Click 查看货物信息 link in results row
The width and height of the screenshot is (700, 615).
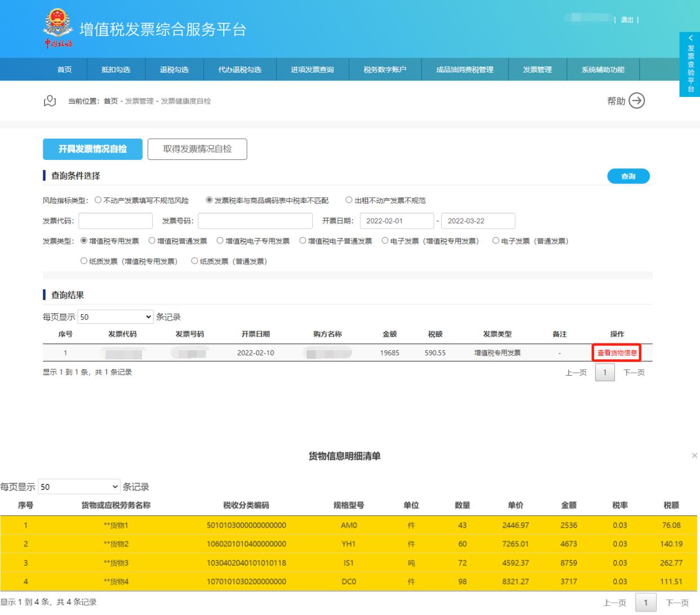[x=617, y=353]
